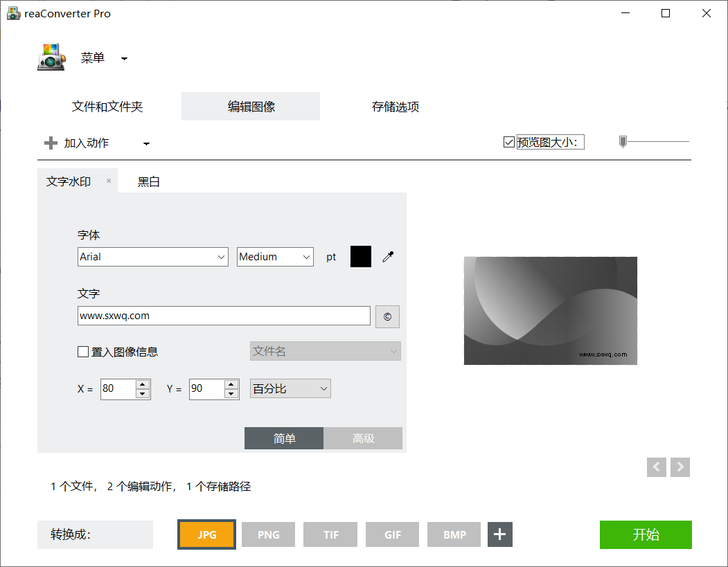Decrease Y value with down arrow
This screenshot has height=567, width=728.
click(x=231, y=394)
